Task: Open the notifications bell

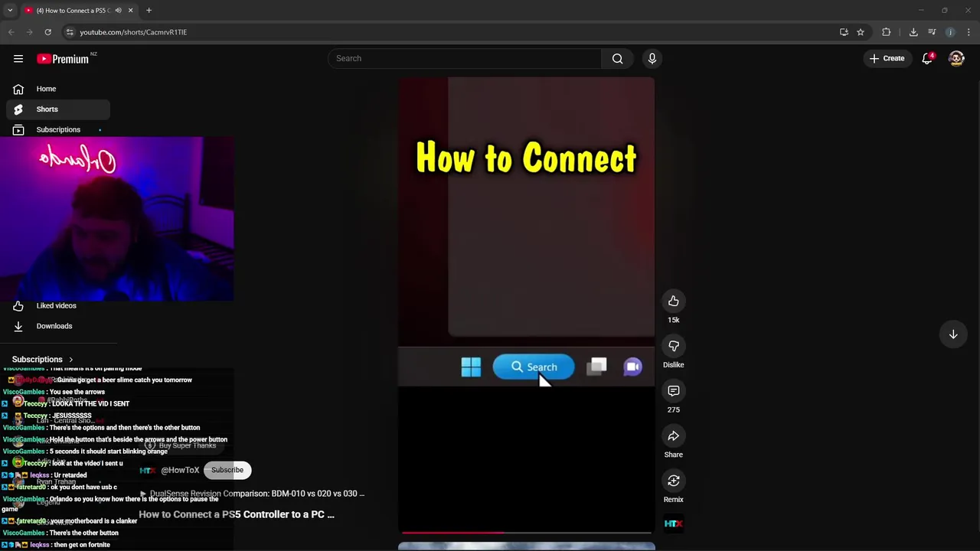Action: pos(927,58)
